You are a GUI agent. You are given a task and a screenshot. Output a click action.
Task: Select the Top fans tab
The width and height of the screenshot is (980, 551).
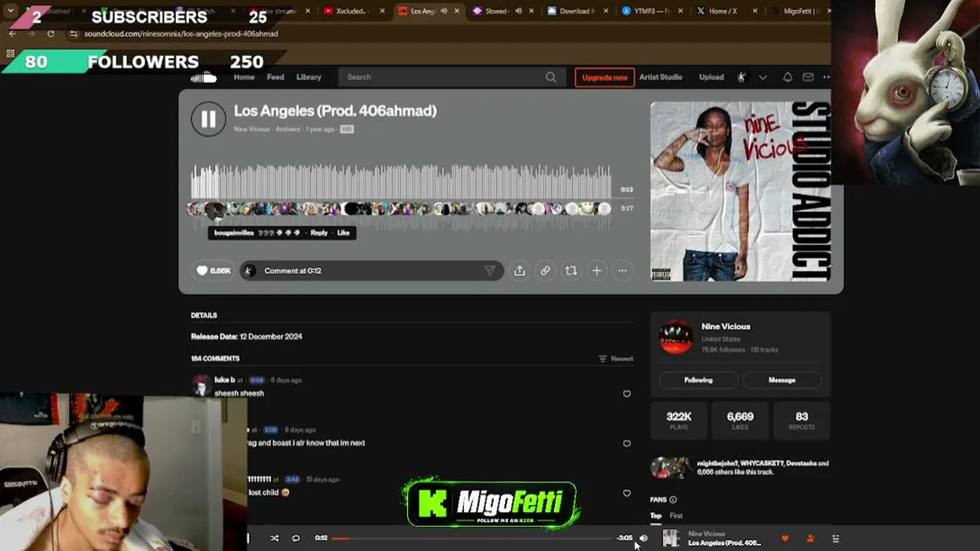(x=655, y=516)
